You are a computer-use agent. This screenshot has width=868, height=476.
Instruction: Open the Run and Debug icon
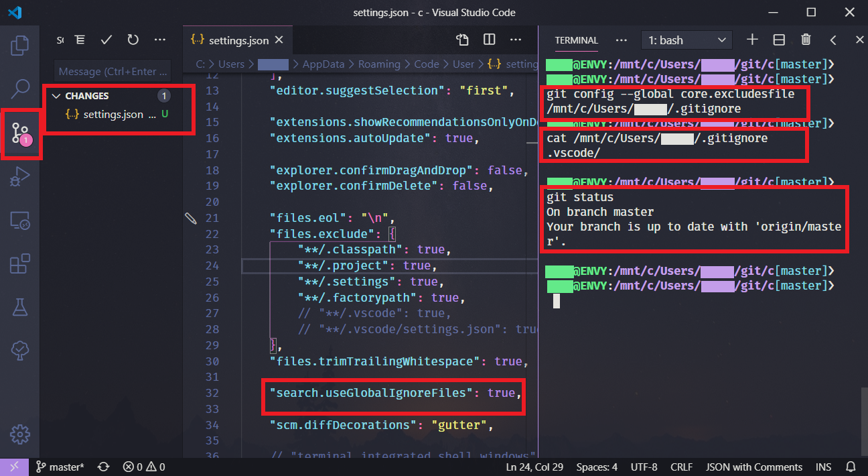[x=19, y=176]
